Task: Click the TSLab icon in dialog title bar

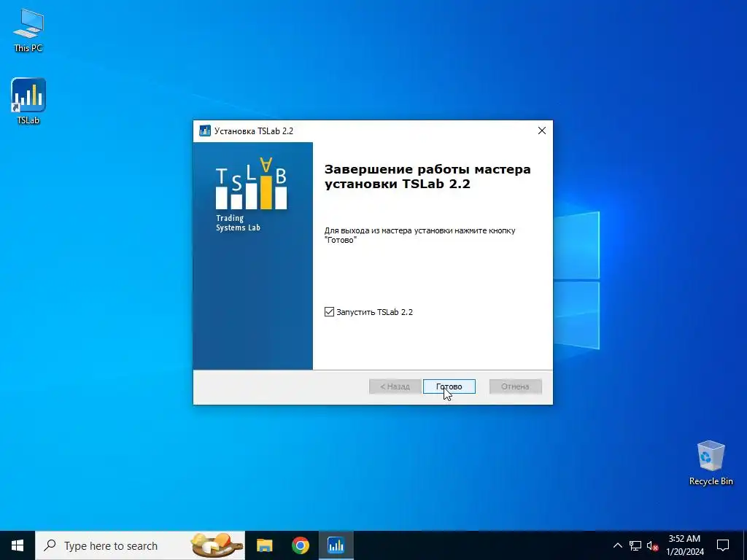Action: tap(205, 131)
